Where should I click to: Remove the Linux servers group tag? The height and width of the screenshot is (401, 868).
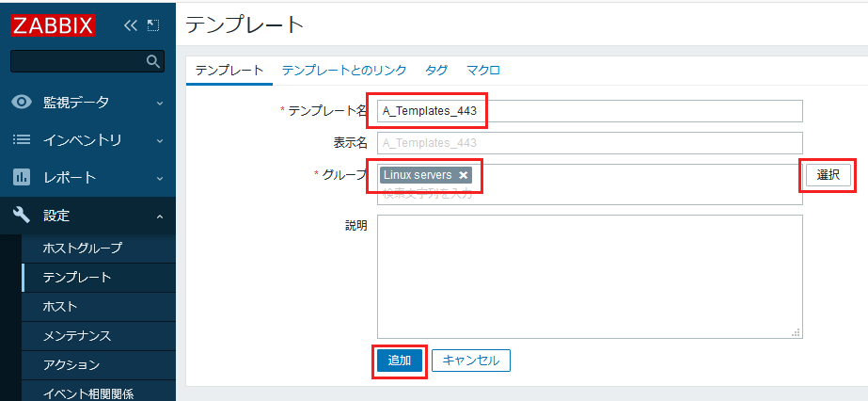point(464,175)
